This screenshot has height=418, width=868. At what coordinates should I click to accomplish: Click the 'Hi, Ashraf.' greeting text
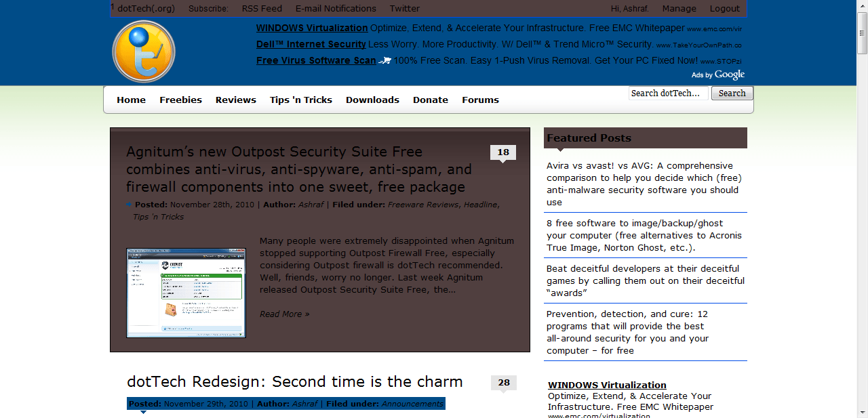(630, 9)
